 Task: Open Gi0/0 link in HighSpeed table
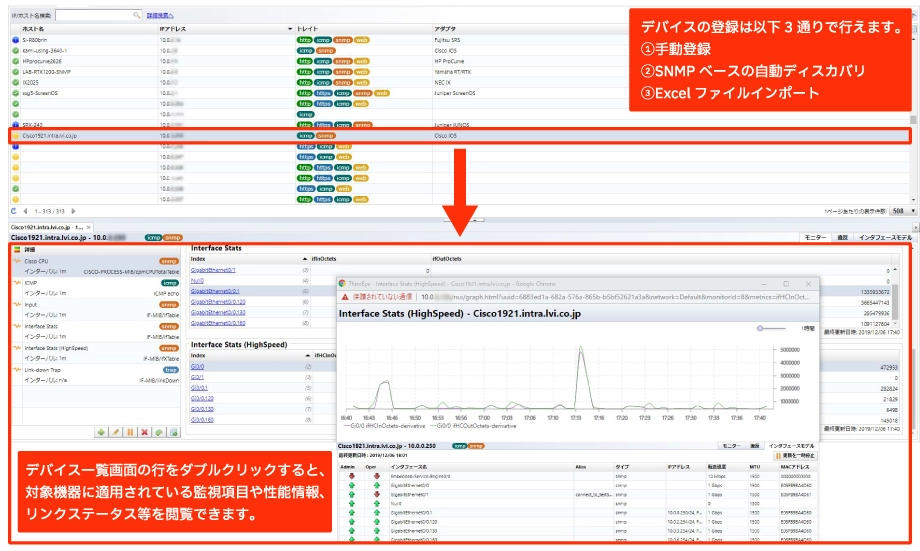click(x=197, y=367)
